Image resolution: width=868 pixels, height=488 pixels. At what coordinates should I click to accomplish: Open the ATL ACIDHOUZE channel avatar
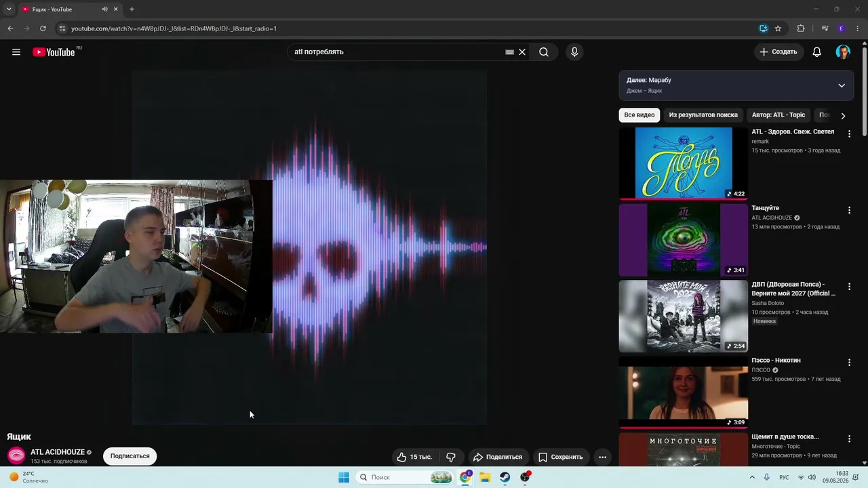(x=16, y=456)
